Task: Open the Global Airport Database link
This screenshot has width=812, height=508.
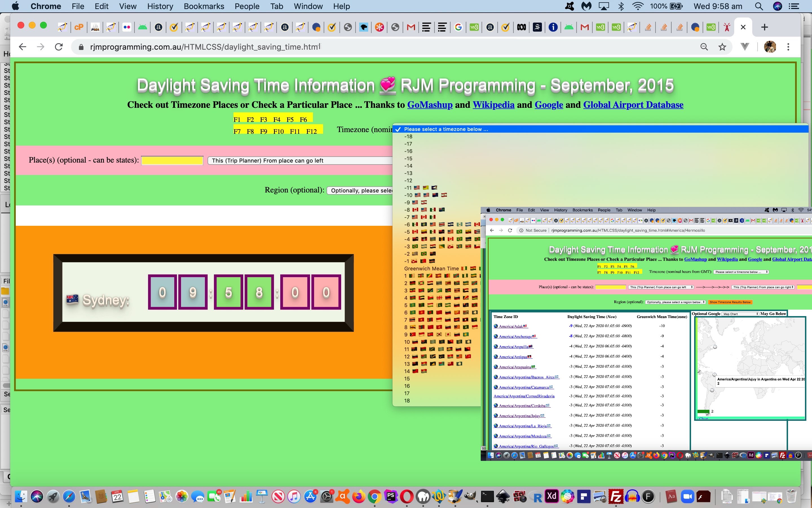Action: [633, 105]
